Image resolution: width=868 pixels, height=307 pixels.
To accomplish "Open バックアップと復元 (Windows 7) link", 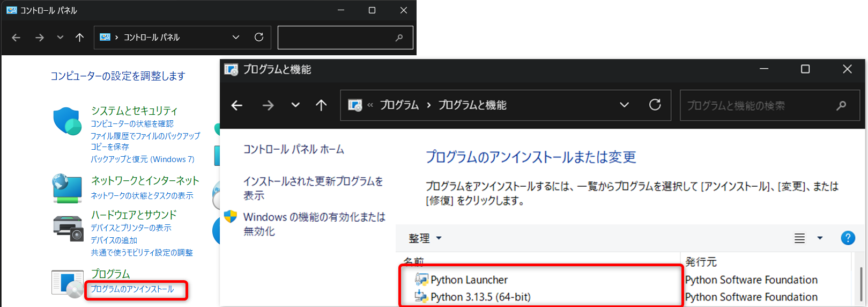I will coord(143,159).
